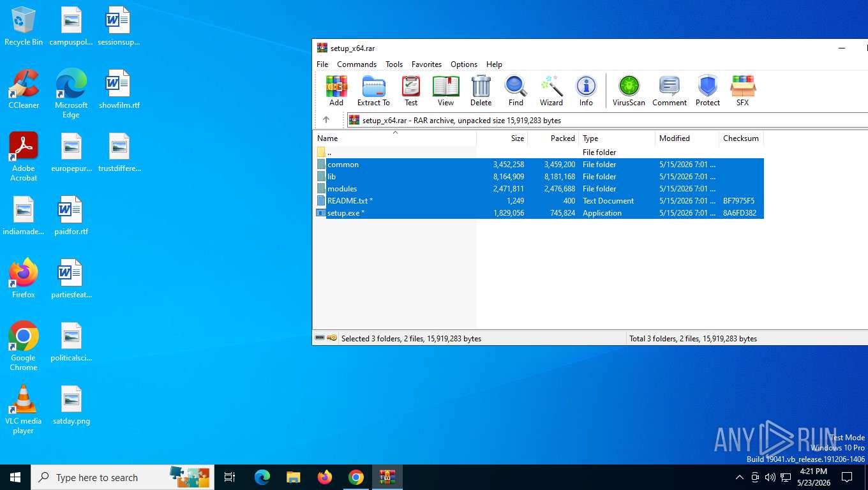The height and width of the screenshot is (490, 868).
Task: Open the Favorites menu
Action: (426, 64)
